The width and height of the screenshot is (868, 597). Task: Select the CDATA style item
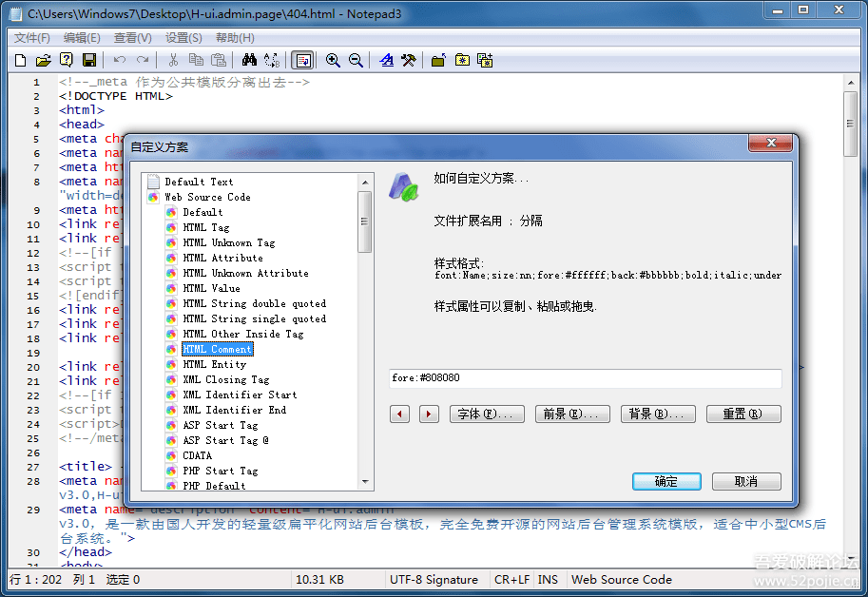pyautogui.click(x=197, y=455)
